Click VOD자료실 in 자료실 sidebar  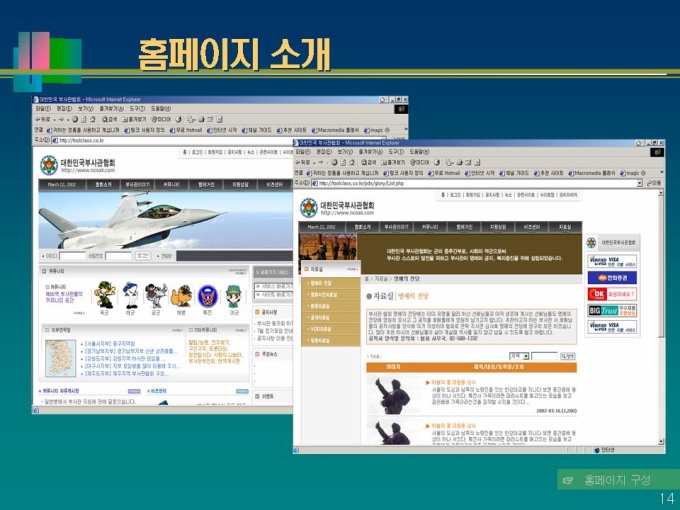[331, 329]
